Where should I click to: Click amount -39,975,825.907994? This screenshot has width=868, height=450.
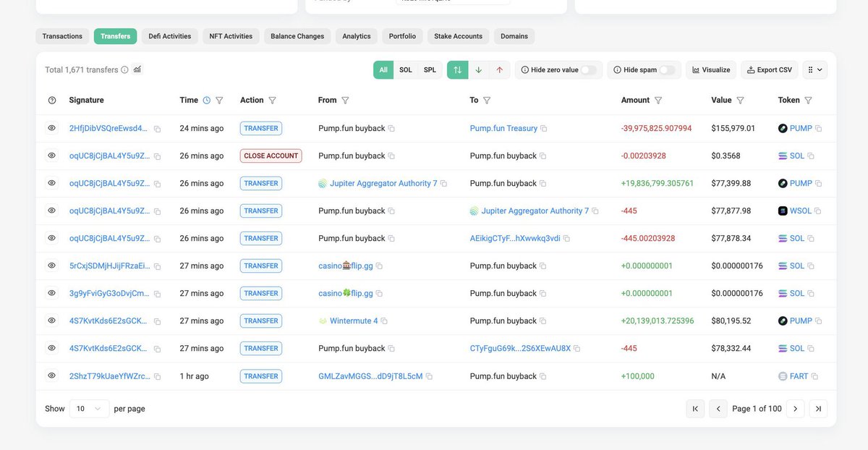pos(656,128)
